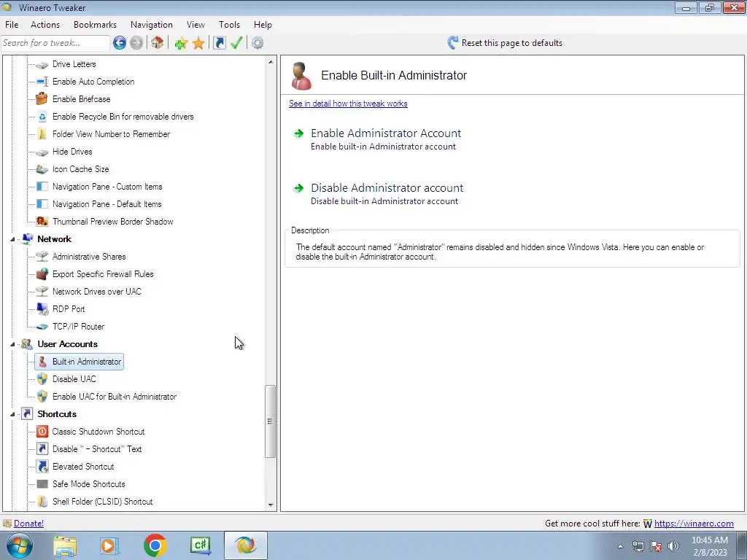Open 'See in detail how this tweak works' link

[x=348, y=104]
